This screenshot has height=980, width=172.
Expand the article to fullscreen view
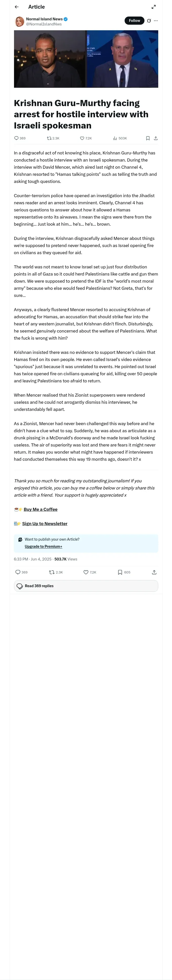153,7
